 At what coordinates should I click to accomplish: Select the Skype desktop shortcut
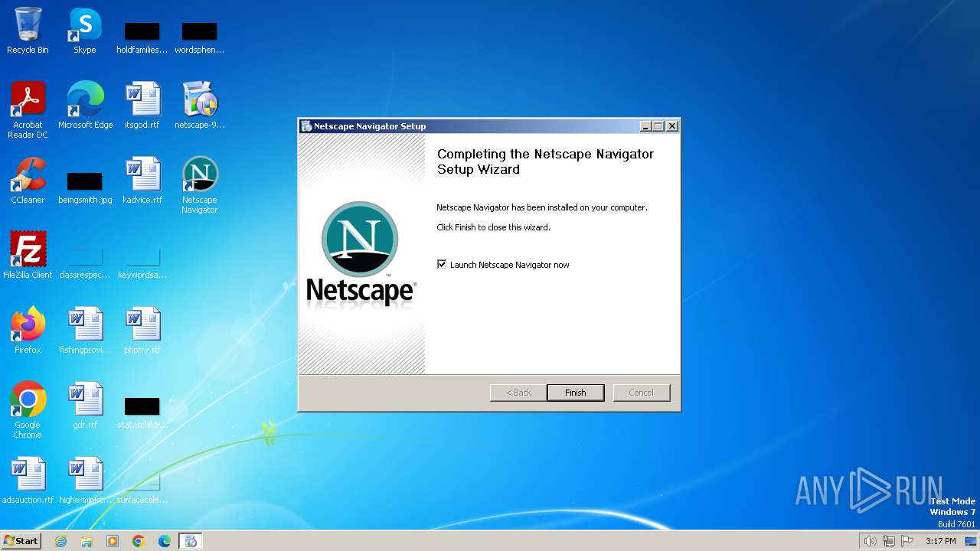point(85,31)
